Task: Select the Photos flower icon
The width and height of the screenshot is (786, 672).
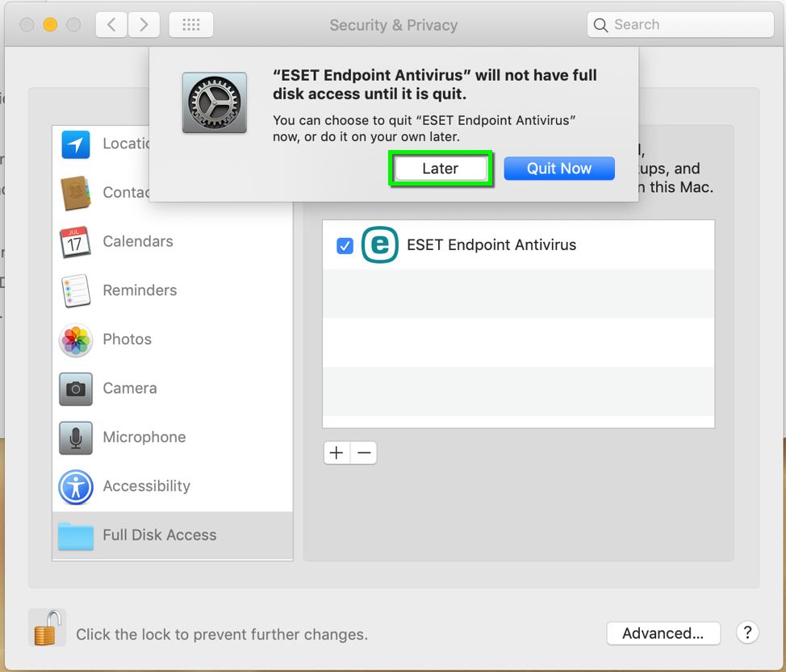Action: click(x=76, y=340)
